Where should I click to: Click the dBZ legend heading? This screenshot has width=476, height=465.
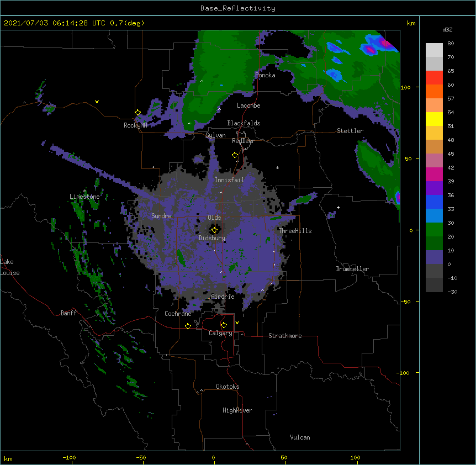click(447, 29)
